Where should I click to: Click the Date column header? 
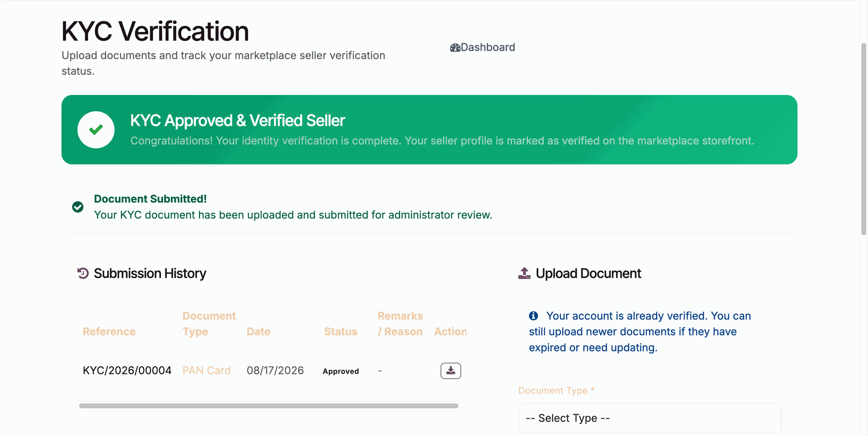(x=259, y=332)
